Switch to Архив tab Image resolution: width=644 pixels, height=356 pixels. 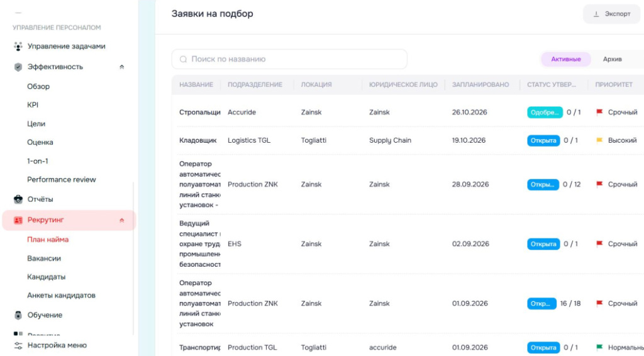[612, 59]
